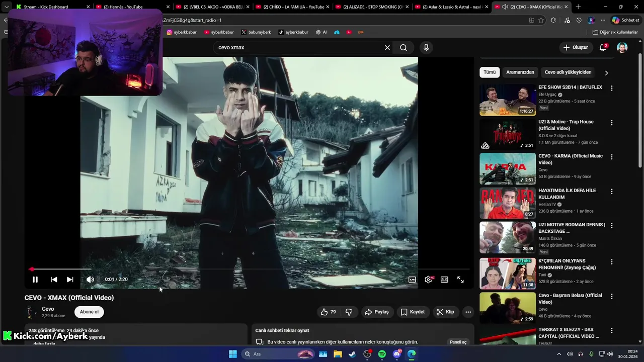
Task: Click the red video progress bar
Action: 249,269
